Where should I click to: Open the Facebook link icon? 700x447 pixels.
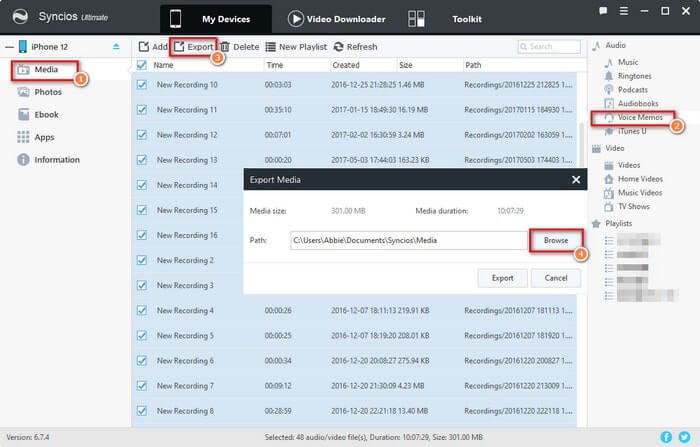666,437
